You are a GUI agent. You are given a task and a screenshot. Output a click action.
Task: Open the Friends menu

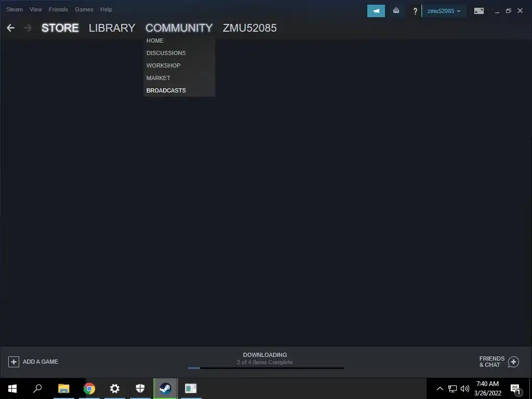tap(58, 9)
